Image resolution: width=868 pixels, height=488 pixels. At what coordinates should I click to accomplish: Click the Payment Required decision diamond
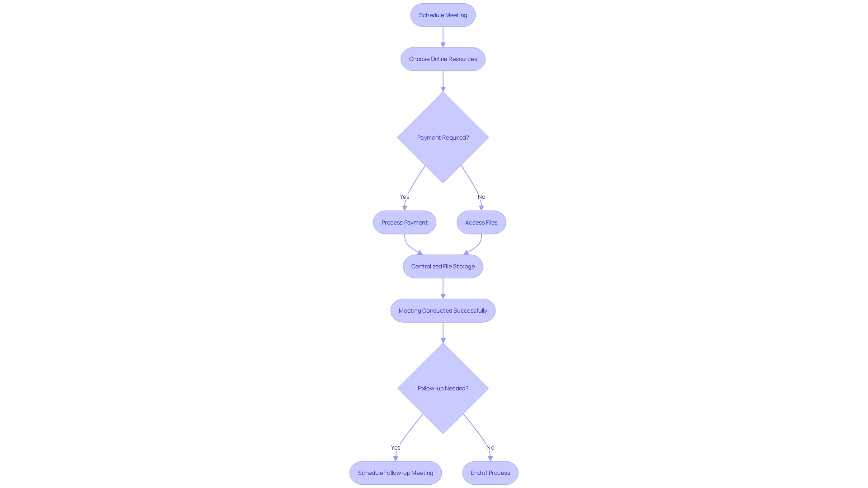(443, 137)
